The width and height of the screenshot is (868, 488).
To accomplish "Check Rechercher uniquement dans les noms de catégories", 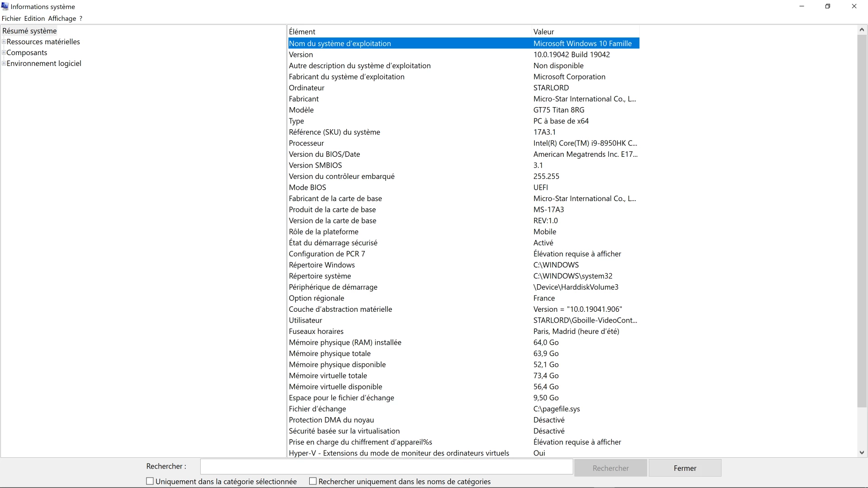I will coord(313,481).
